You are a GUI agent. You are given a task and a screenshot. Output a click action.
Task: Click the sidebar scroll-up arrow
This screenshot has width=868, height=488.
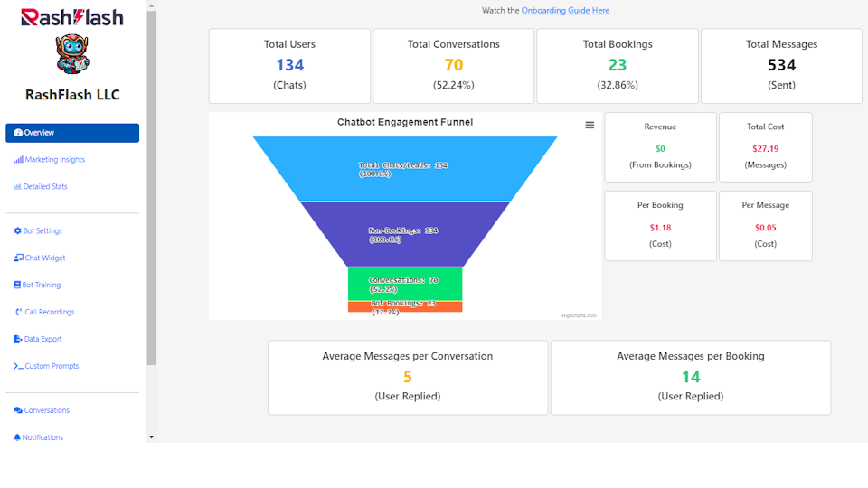151,5
